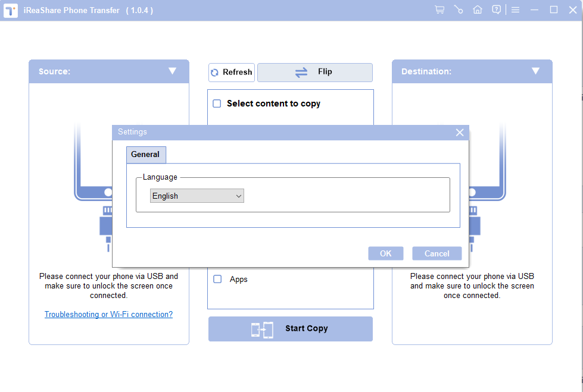Image resolution: width=583 pixels, height=392 pixels.
Task: Maximize the Phone Transfer window
Action: click(554, 10)
